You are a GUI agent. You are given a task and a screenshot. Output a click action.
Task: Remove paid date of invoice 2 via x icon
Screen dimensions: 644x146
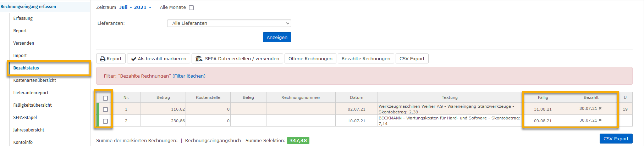pyautogui.click(x=600, y=120)
